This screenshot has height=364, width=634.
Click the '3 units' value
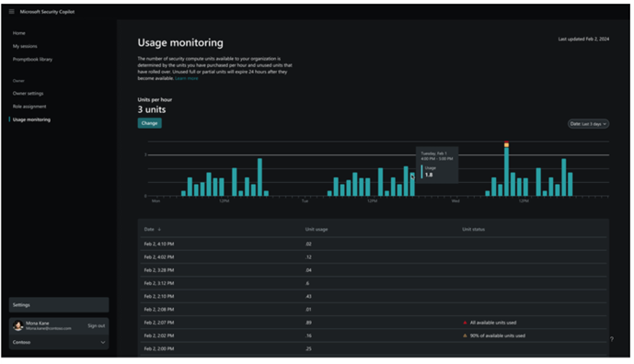point(152,109)
